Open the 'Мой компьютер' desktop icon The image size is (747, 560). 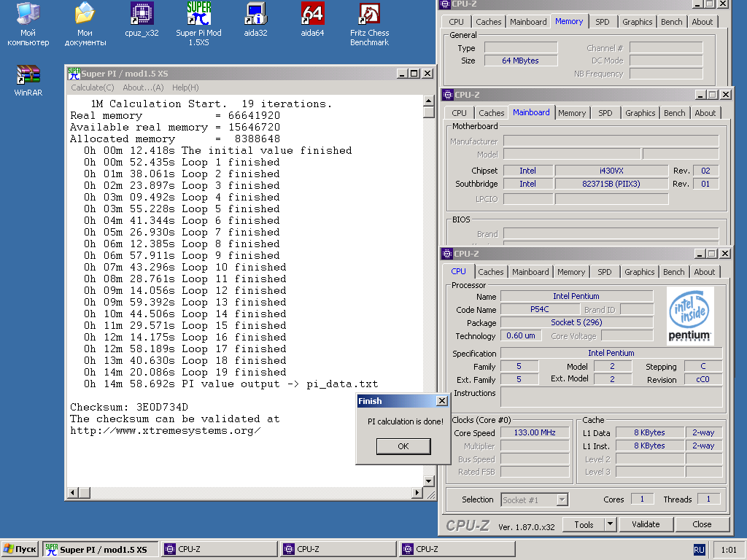(x=28, y=24)
